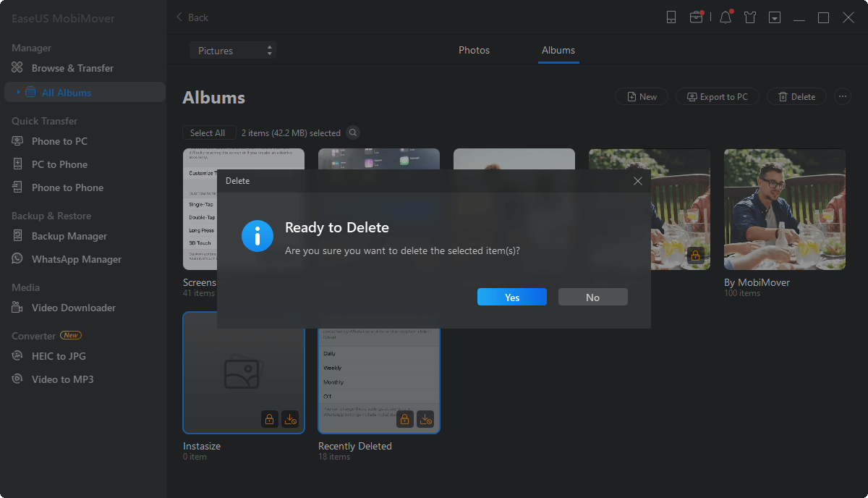Open the WhatsApp Manager
868x498 pixels.
tap(75, 258)
